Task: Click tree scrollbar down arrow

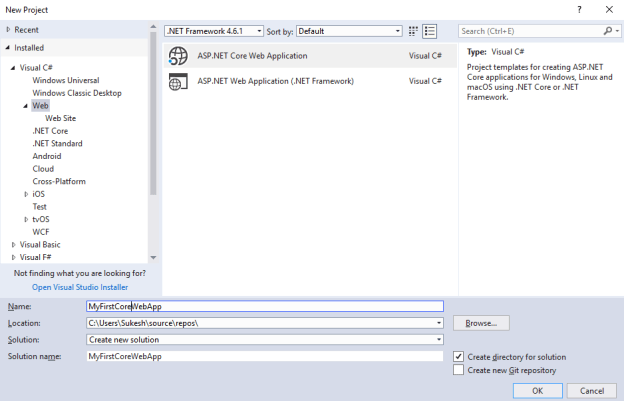Action: point(153,258)
